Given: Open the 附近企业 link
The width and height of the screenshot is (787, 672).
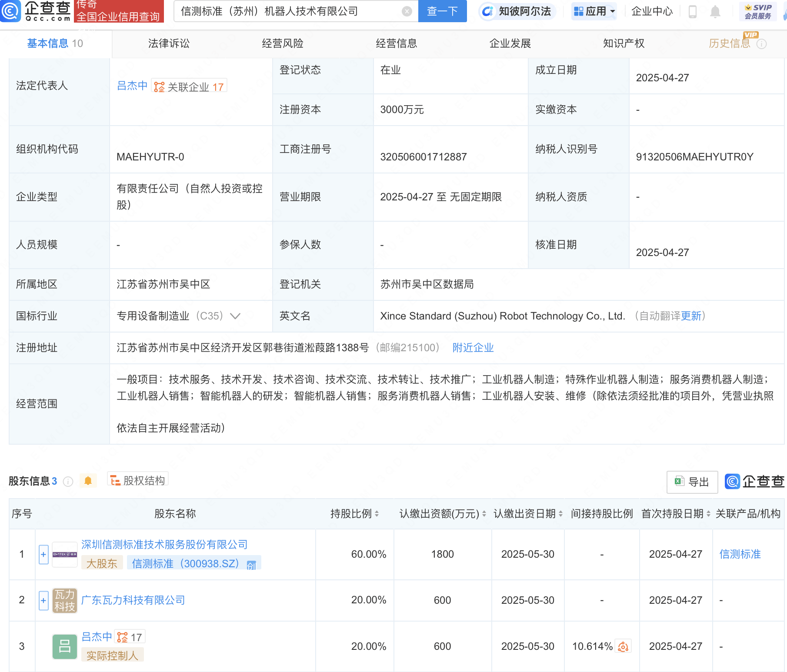Looking at the screenshot, I should click(x=473, y=348).
